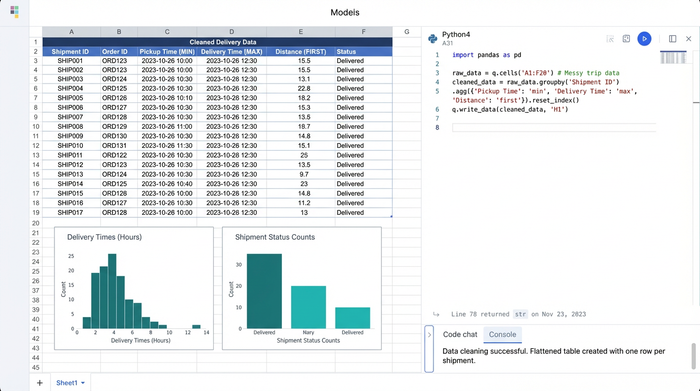This screenshot has height=391, width=700.
Task: Switch to the Code chat tab
Action: point(460,334)
